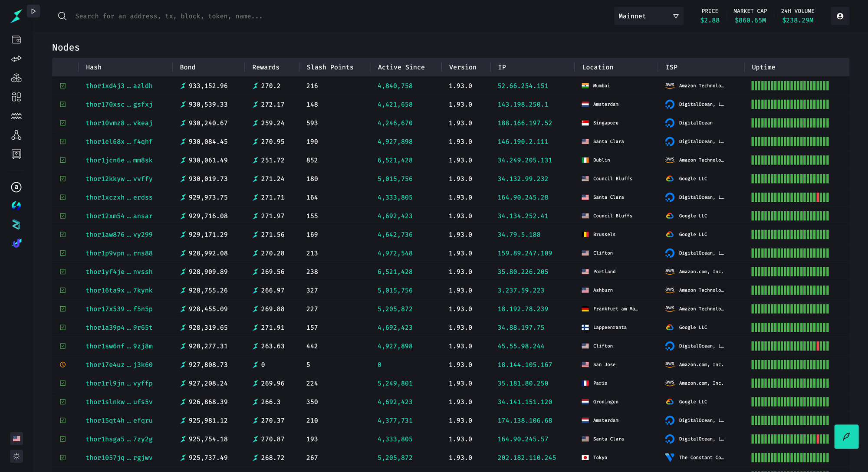The height and width of the screenshot is (472, 868).
Task: Click the green feather feedback button
Action: tap(846, 436)
